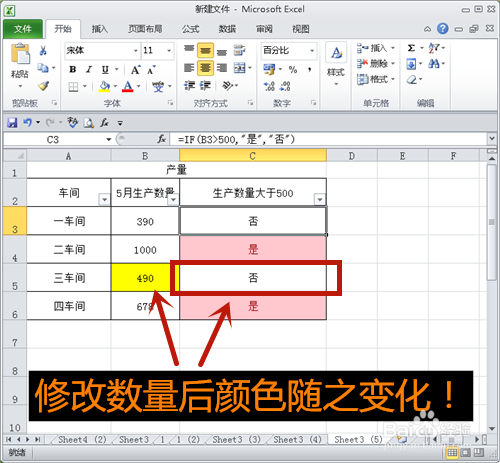
Task: Select the Sheet3 (4) sheet tab
Action: click(x=297, y=440)
